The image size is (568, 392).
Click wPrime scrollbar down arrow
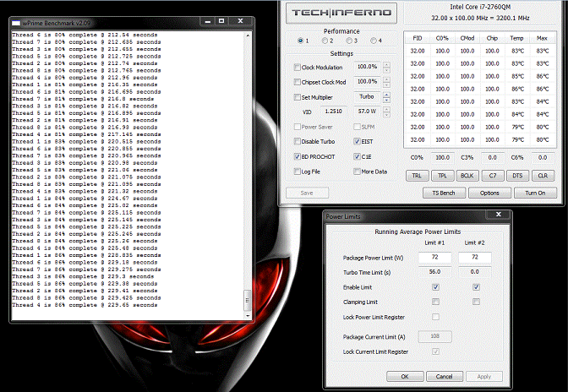248,316
